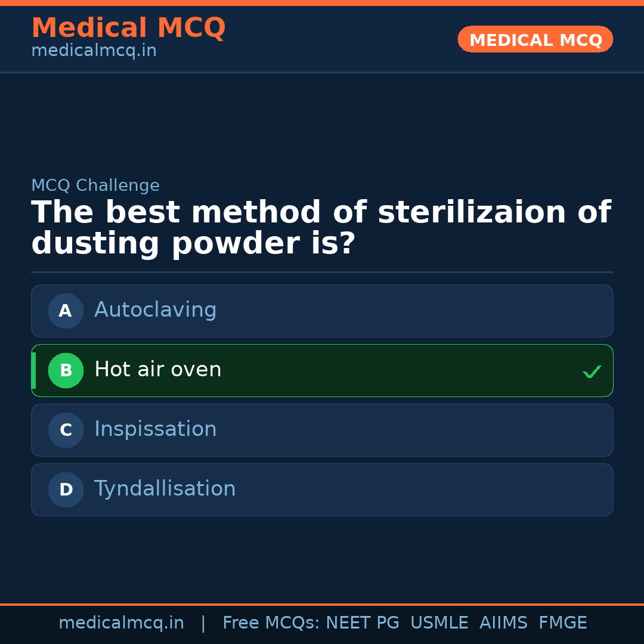Click the green checkmark beside Hot air oven

[x=592, y=372]
